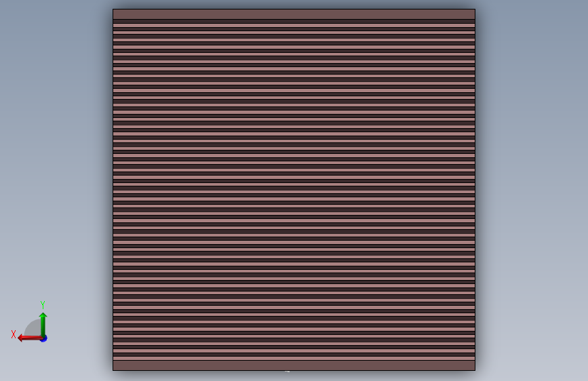The width and height of the screenshot is (588, 381).
Task: Select the plain top band of the model
Action: pyautogui.click(x=294, y=14)
